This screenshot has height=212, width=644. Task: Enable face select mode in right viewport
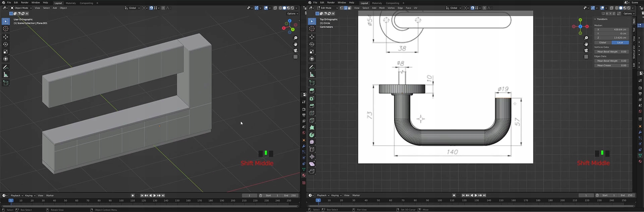[x=349, y=8]
